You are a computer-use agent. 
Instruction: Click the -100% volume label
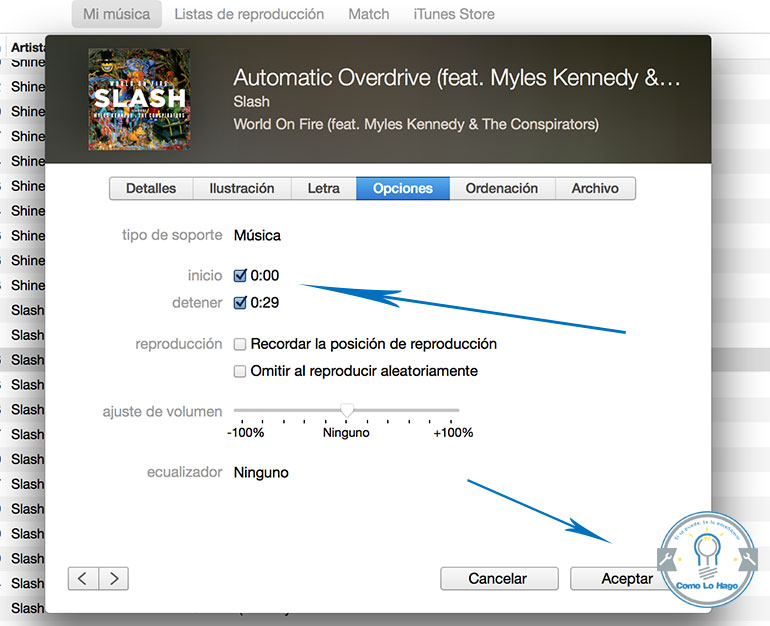tap(246, 433)
